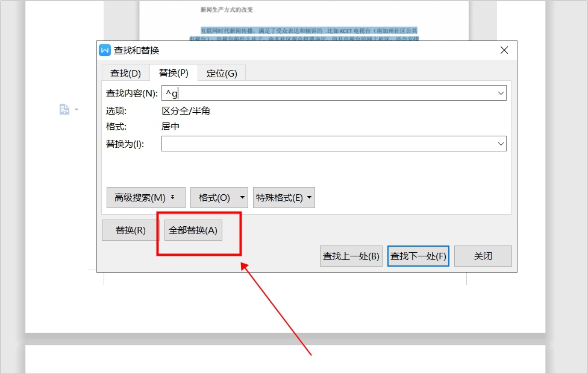Expand the 查找内容 history dropdown arrow
Viewport: 588px width, 374px height.
[501, 93]
